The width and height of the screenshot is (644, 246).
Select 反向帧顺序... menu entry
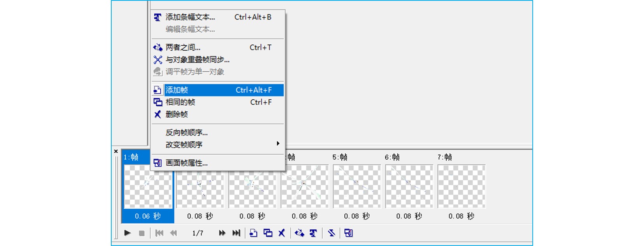(x=218, y=132)
